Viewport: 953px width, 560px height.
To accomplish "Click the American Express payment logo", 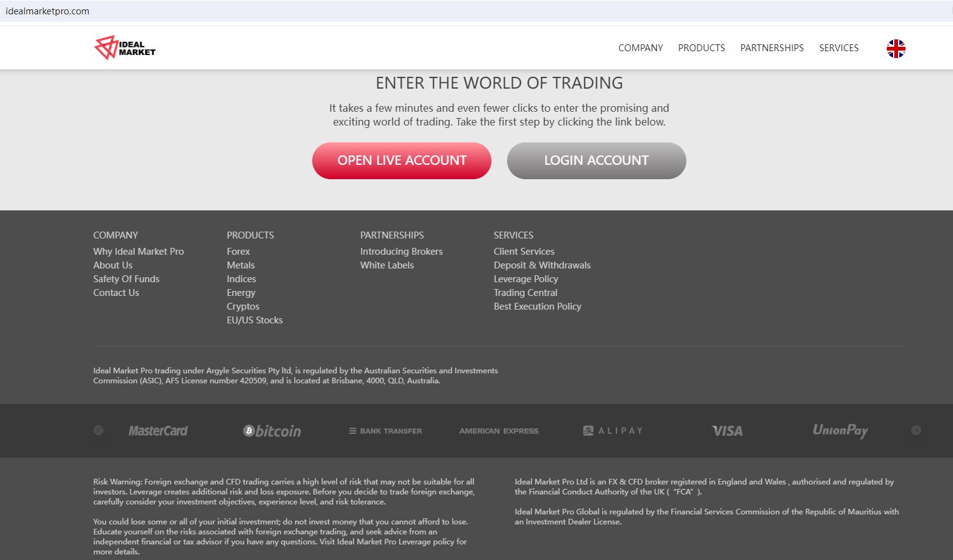I will (499, 431).
